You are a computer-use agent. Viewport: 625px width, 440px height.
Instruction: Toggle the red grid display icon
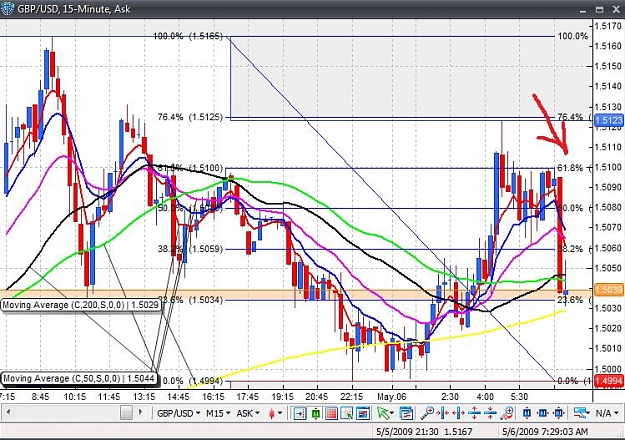pos(332,413)
